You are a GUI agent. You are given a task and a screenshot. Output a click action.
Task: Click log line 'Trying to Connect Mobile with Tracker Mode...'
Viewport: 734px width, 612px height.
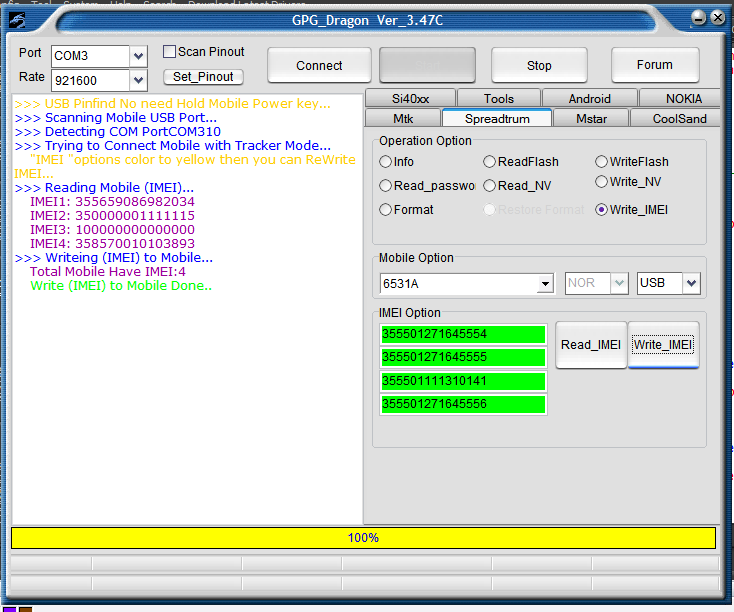[x=173, y=146]
